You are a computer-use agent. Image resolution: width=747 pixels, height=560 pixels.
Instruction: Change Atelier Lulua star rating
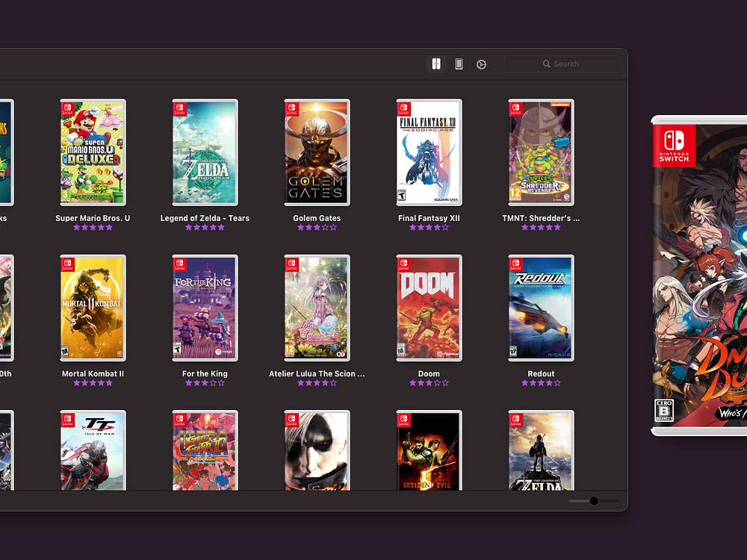tap(317, 383)
